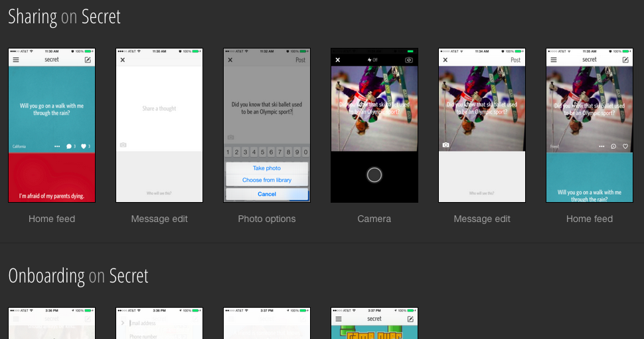The height and width of the screenshot is (339, 644).
Task: Click keyboard key 5 in Photo options screenshot
Action: pos(262,152)
